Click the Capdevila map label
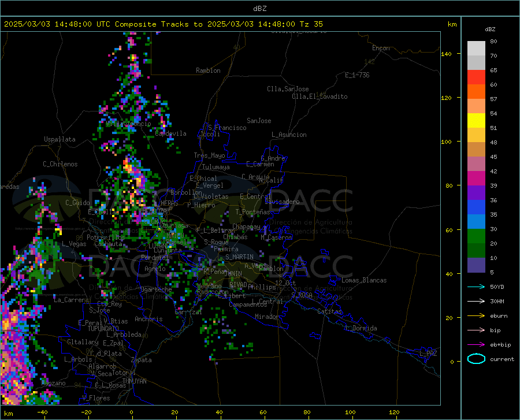This screenshot has width=520, height=420. 170,133
